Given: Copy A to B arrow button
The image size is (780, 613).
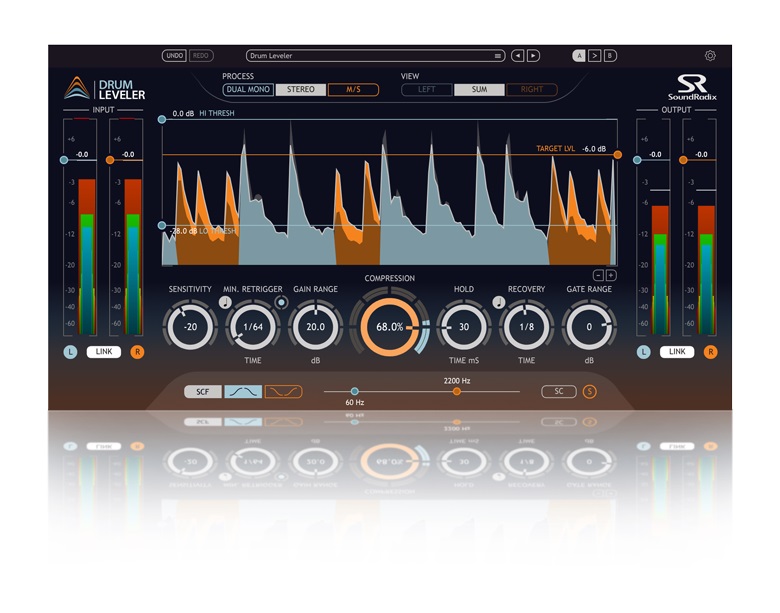Looking at the screenshot, I should (594, 56).
